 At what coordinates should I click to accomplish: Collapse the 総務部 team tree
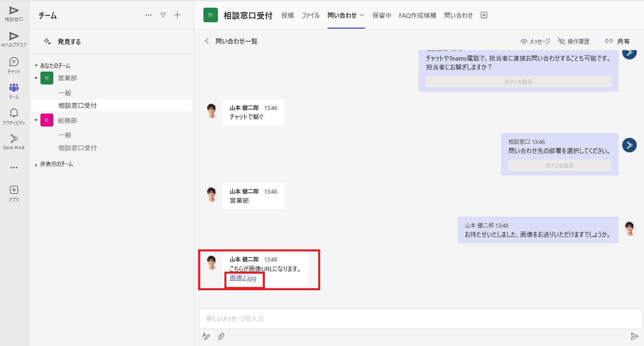point(36,120)
